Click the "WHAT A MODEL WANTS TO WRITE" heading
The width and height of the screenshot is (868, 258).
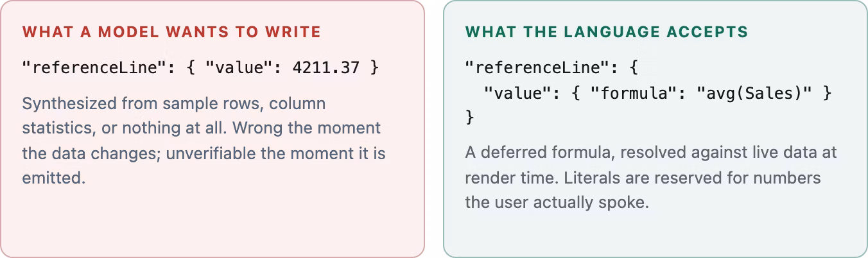pos(171,32)
